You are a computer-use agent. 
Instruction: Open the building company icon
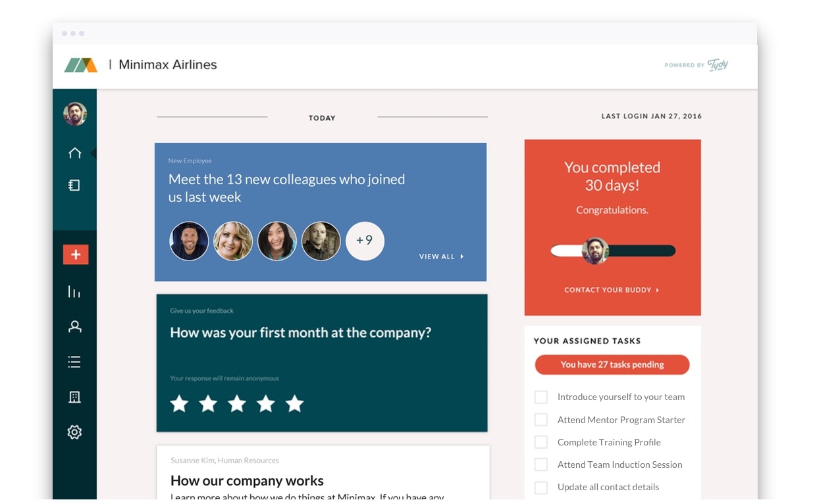[x=74, y=397]
